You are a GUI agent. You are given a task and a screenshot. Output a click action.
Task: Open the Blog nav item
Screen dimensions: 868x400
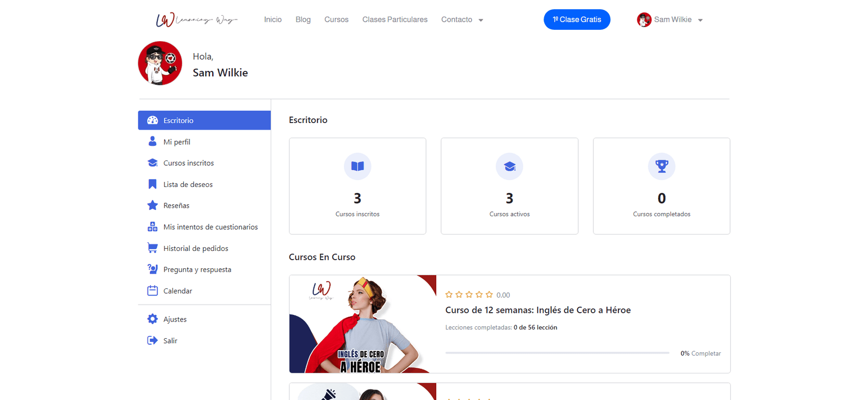(303, 20)
